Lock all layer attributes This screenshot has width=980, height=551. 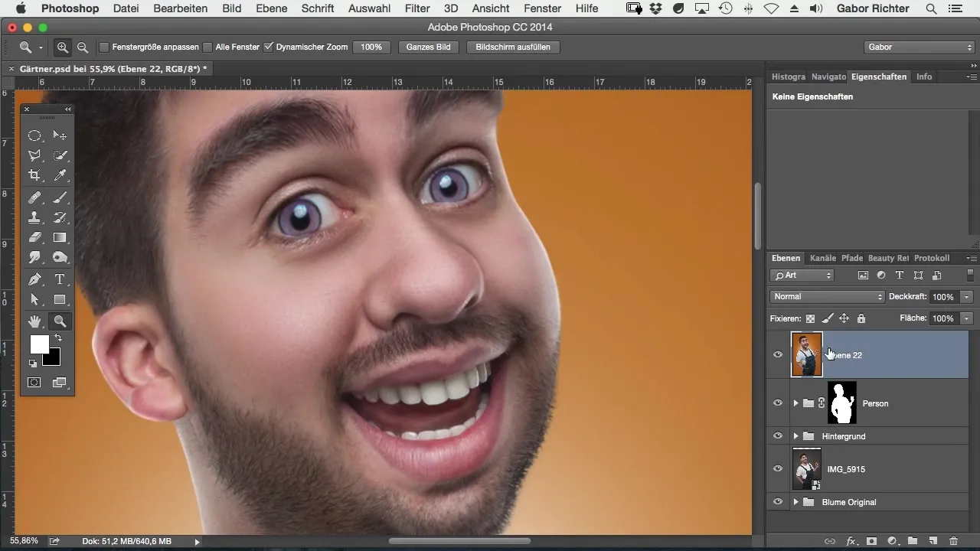(x=861, y=318)
